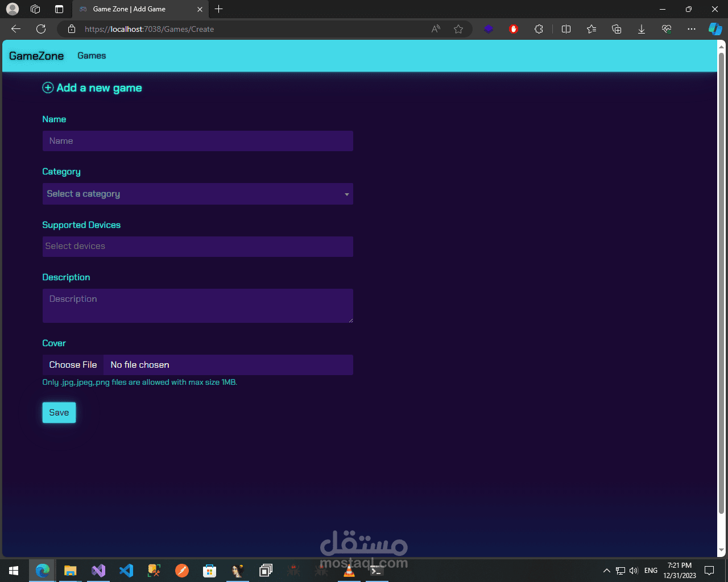The image size is (728, 582).
Task: Select the Game Zone | Add Game tab
Action: pyautogui.click(x=140, y=9)
